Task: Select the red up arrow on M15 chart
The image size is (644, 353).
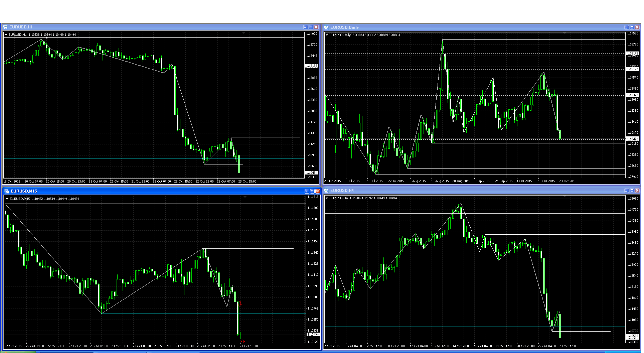Action: tap(243, 341)
